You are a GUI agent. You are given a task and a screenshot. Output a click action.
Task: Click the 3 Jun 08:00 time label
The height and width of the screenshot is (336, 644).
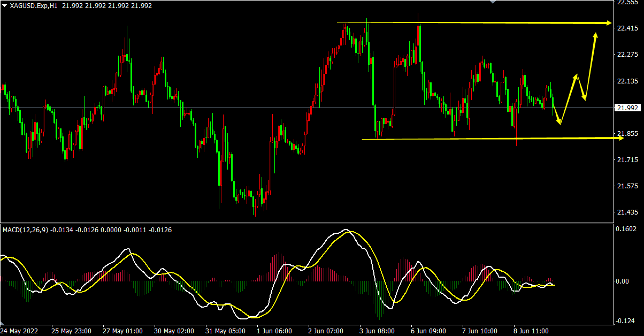click(x=377, y=331)
